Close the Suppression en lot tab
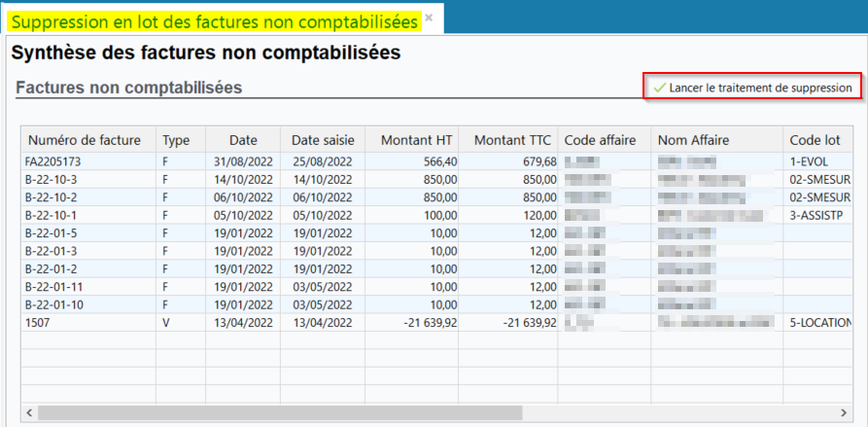The height and width of the screenshot is (427, 868). (x=429, y=18)
